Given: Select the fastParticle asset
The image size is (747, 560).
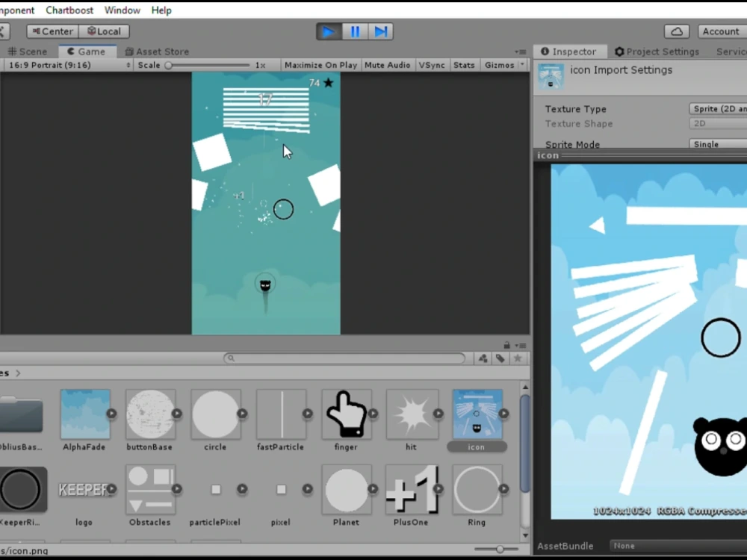Looking at the screenshot, I should (x=281, y=414).
